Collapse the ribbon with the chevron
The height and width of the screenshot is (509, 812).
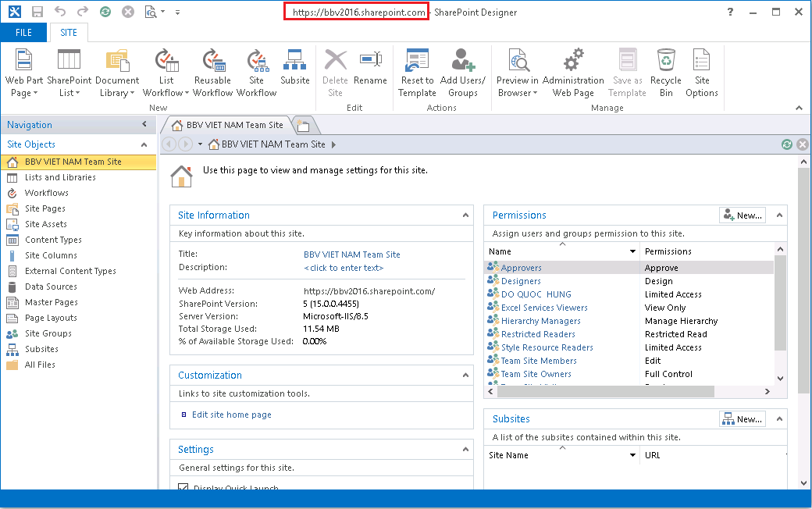799,108
